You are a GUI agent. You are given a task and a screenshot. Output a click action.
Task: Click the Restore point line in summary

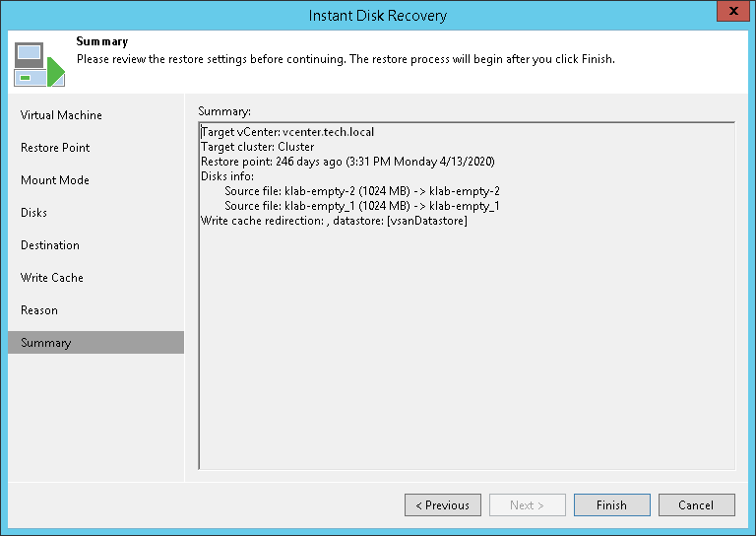tap(347, 162)
